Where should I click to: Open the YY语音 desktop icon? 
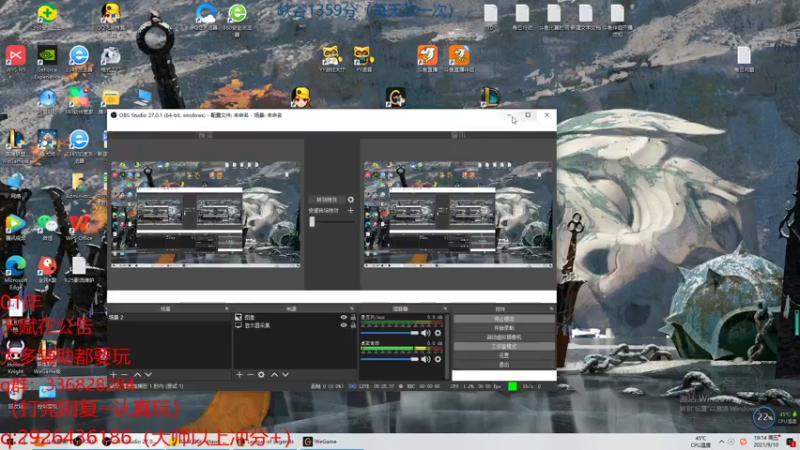pyautogui.click(x=363, y=59)
